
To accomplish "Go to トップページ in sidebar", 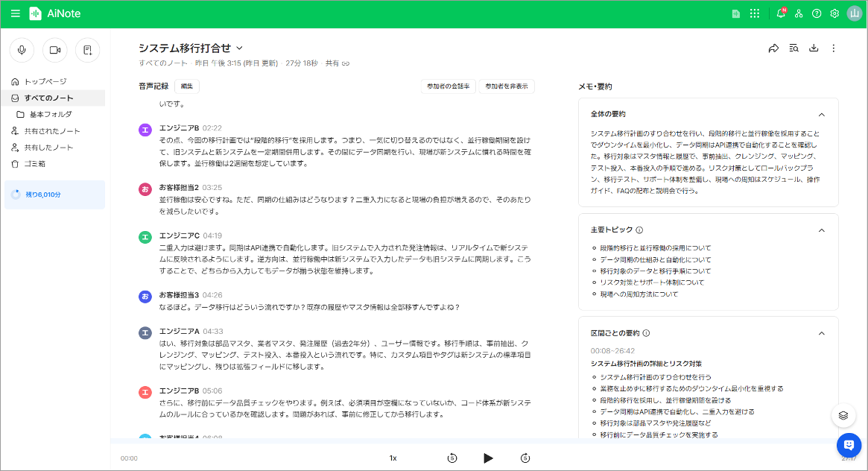I will point(45,81).
